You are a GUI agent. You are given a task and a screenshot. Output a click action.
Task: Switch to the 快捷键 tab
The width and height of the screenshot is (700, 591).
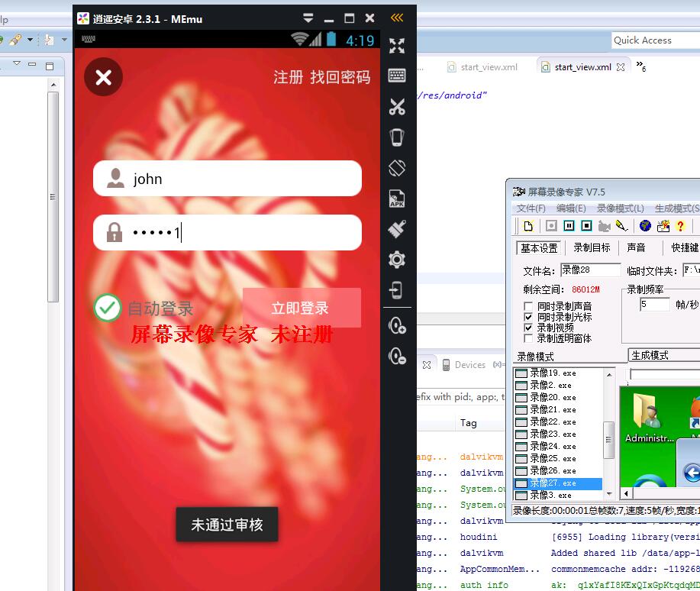tap(685, 247)
